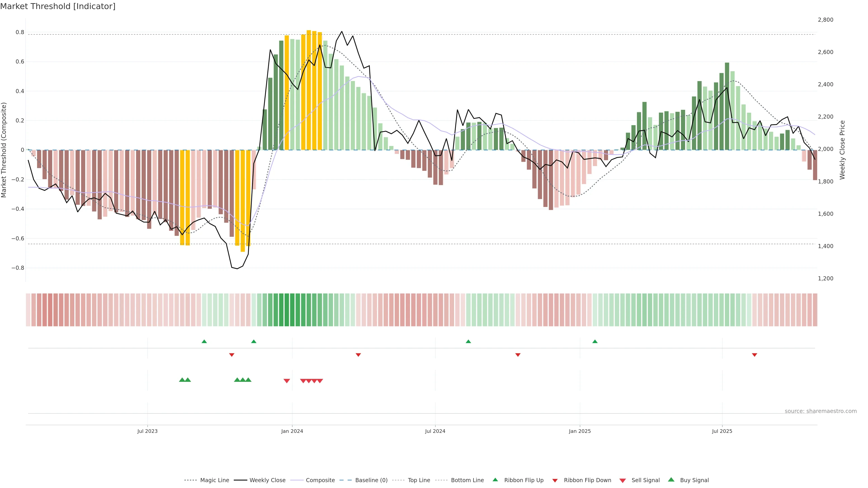This screenshot has width=868, height=488.
Task: Click the leftmost green Buy Signal triangle
Action: pyautogui.click(x=182, y=380)
